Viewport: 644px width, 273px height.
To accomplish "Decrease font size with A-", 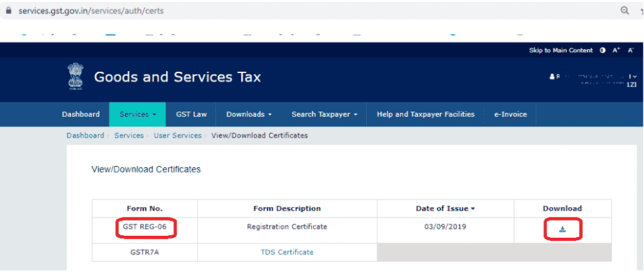I will pyautogui.click(x=630, y=50).
